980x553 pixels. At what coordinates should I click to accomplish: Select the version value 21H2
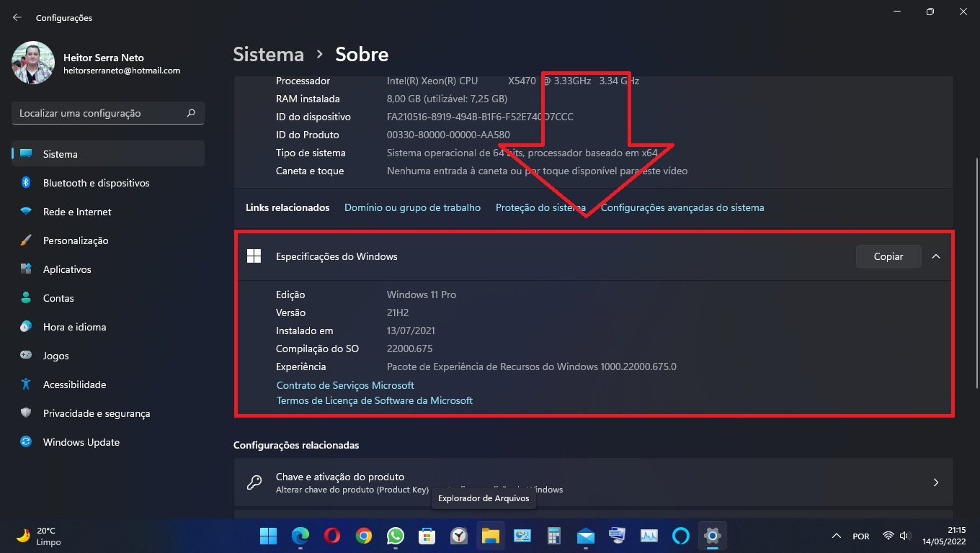coord(397,313)
